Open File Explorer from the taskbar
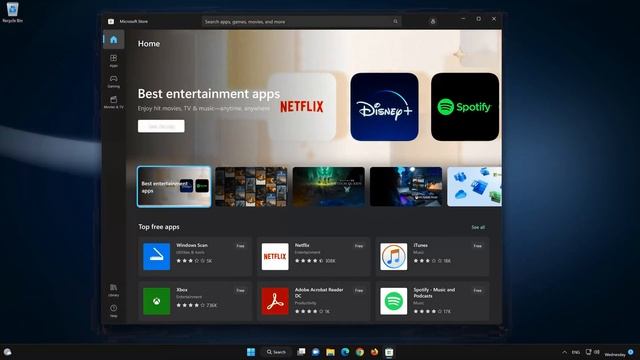 pyautogui.click(x=330, y=352)
